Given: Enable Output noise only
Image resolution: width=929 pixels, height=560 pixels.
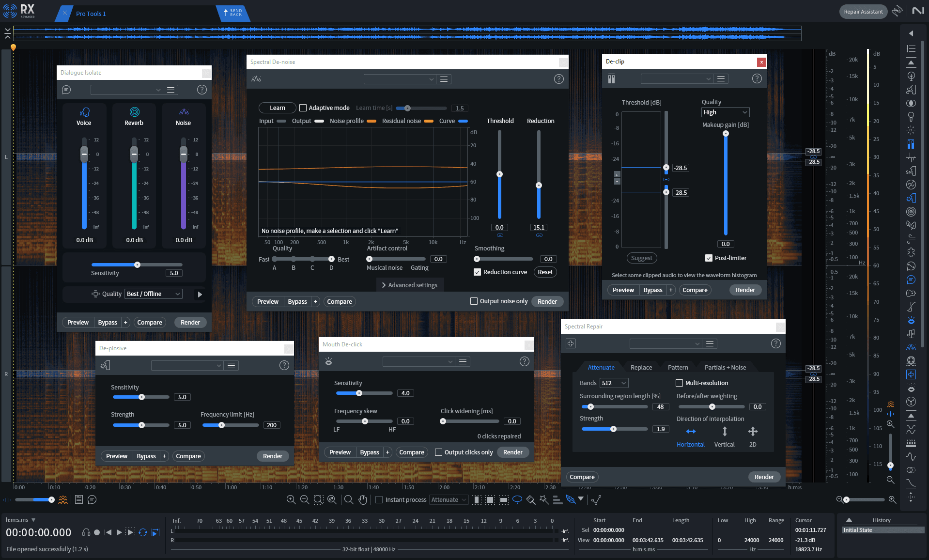Looking at the screenshot, I should 474,301.
